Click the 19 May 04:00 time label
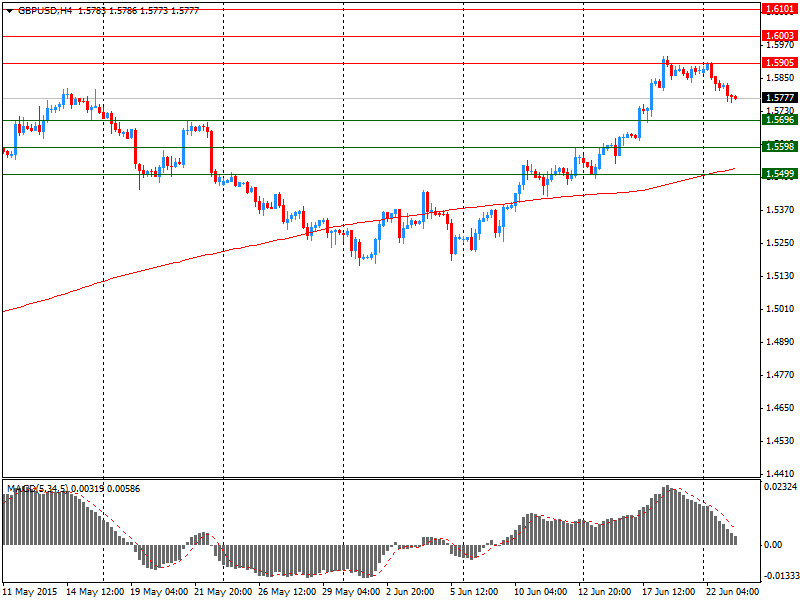The width and height of the screenshot is (800, 600). pos(159,592)
